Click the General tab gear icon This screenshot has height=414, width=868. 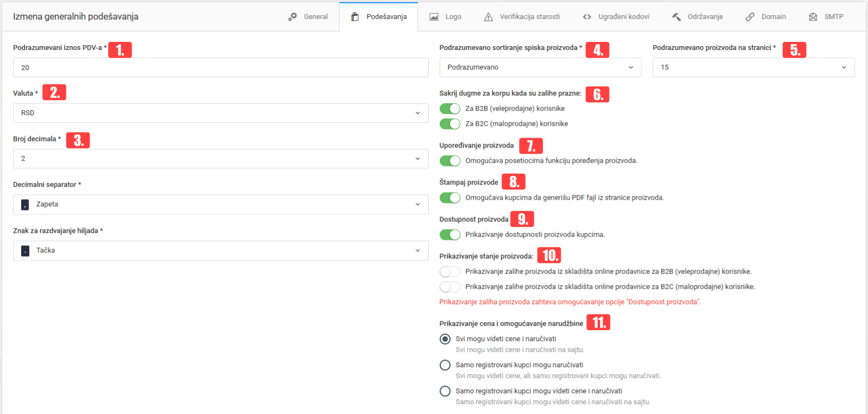pyautogui.click(x=292, y=17)
